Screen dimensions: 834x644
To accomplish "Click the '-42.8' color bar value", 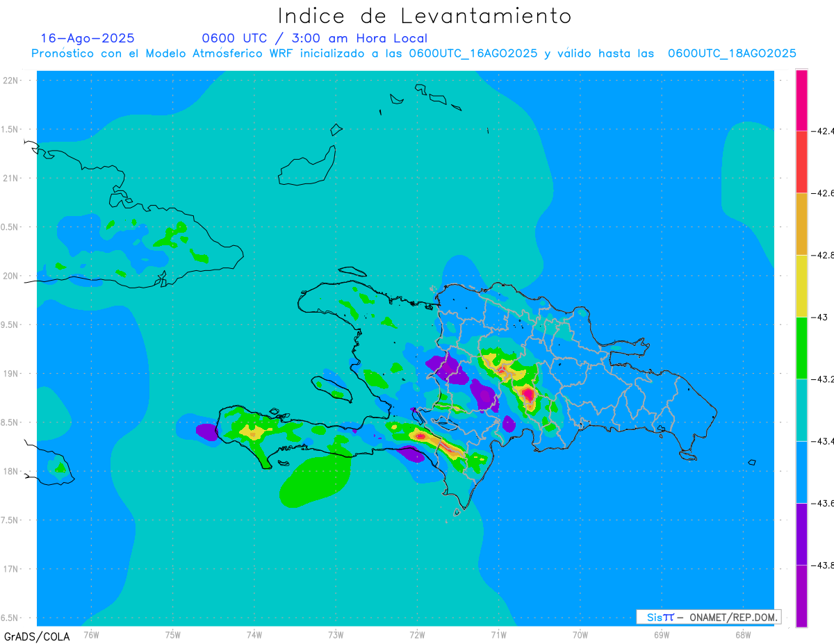I will coord(821,255).
